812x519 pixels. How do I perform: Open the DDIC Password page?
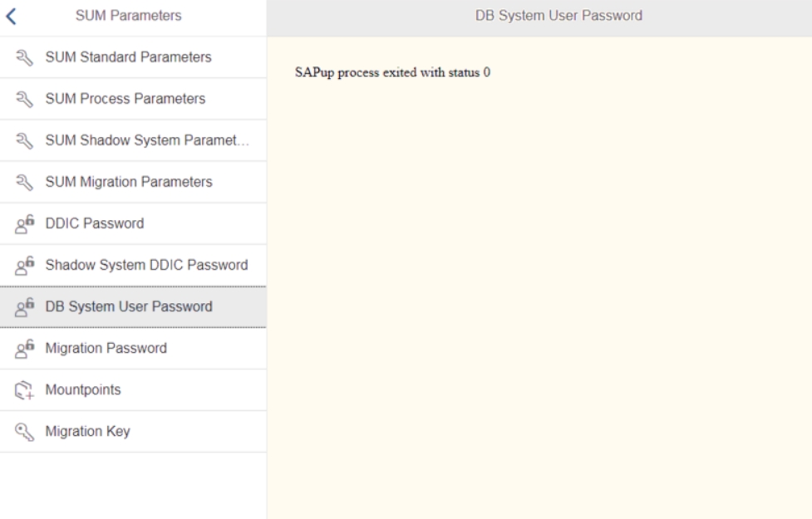pos(133,223)
